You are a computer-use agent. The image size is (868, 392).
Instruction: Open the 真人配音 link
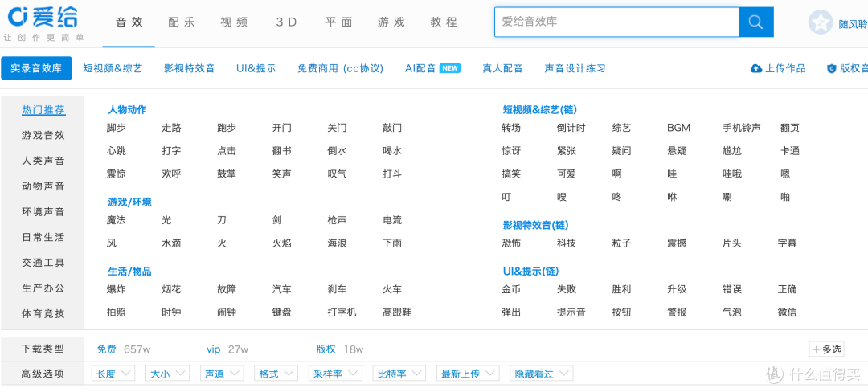502,68
